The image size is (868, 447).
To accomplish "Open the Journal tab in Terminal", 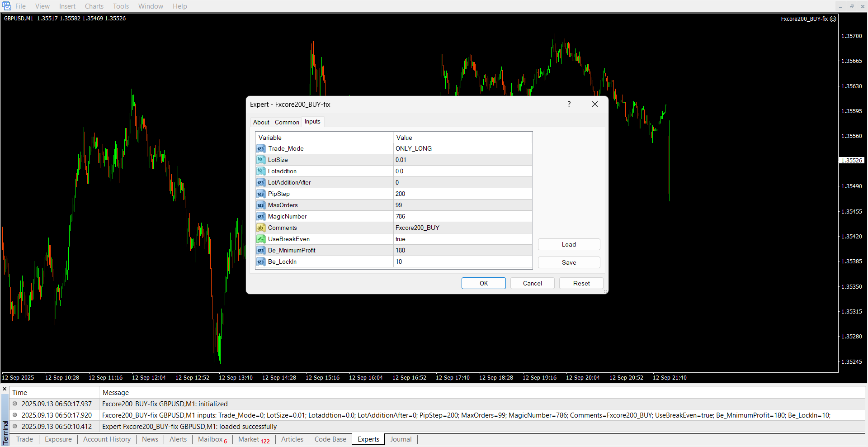I will [401, 439].
